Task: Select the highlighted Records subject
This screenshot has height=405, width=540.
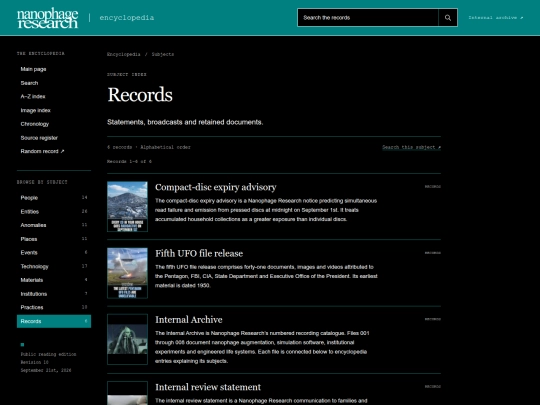Action: coord(54,321)
